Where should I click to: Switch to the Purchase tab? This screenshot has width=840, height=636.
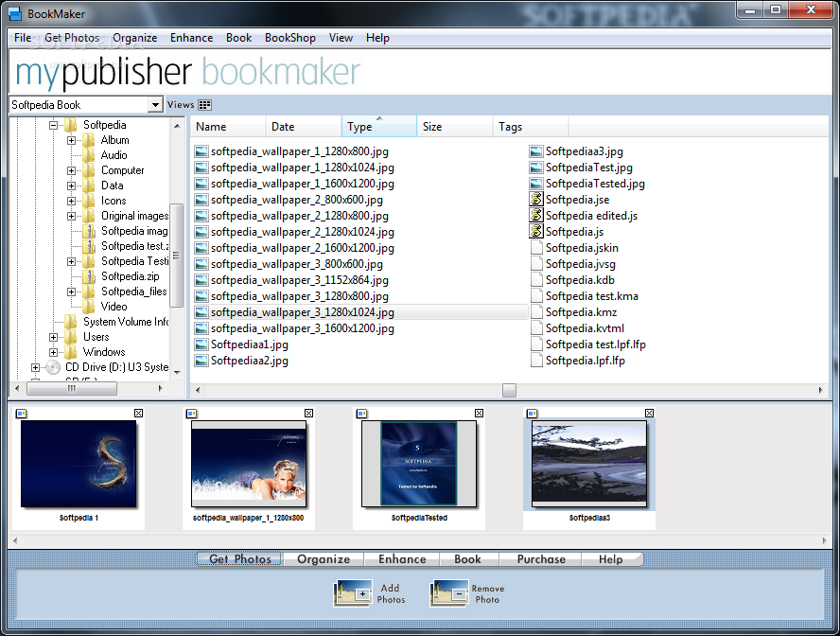[541, 558]
